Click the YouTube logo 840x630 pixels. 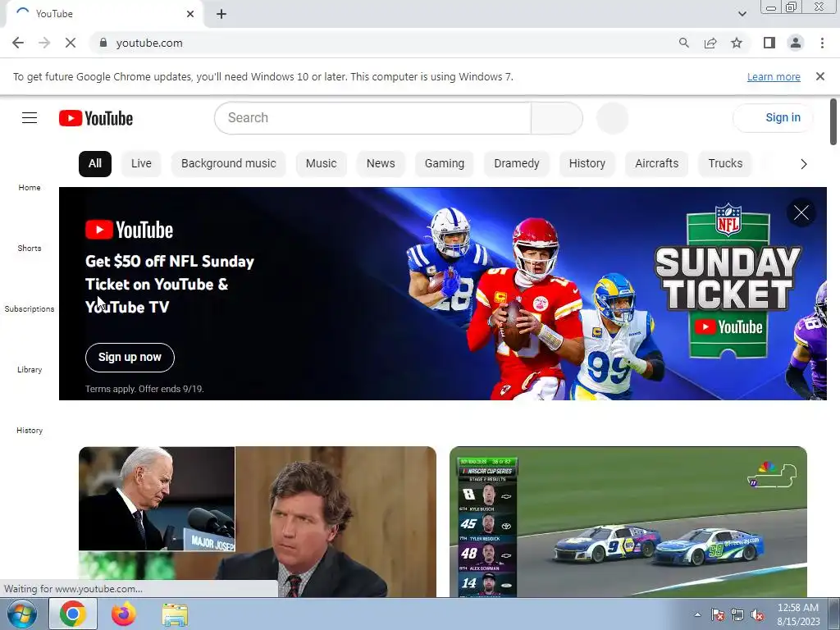96,118
